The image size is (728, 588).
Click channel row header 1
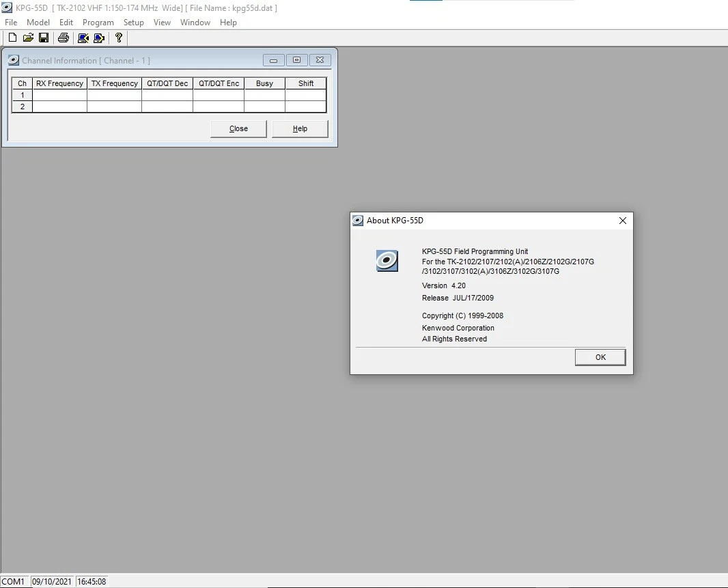pyautogui.click(x=23, y=95)
